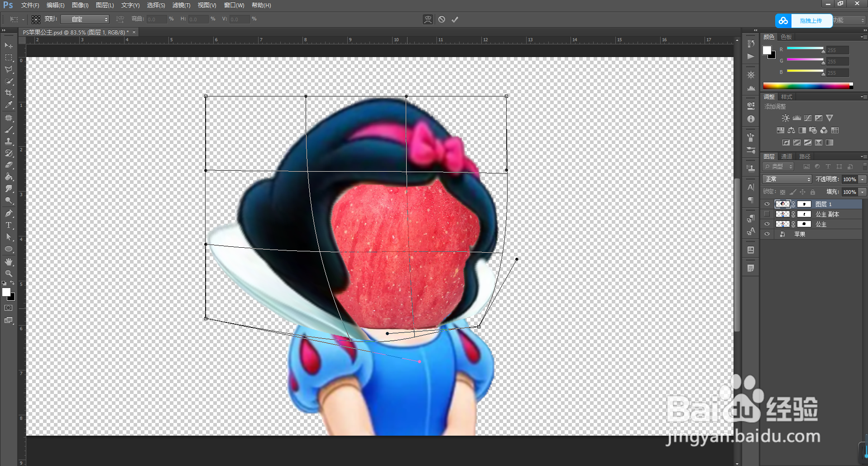Toggle lock position
Screen dimensions: 868x466
click(802, 192)
